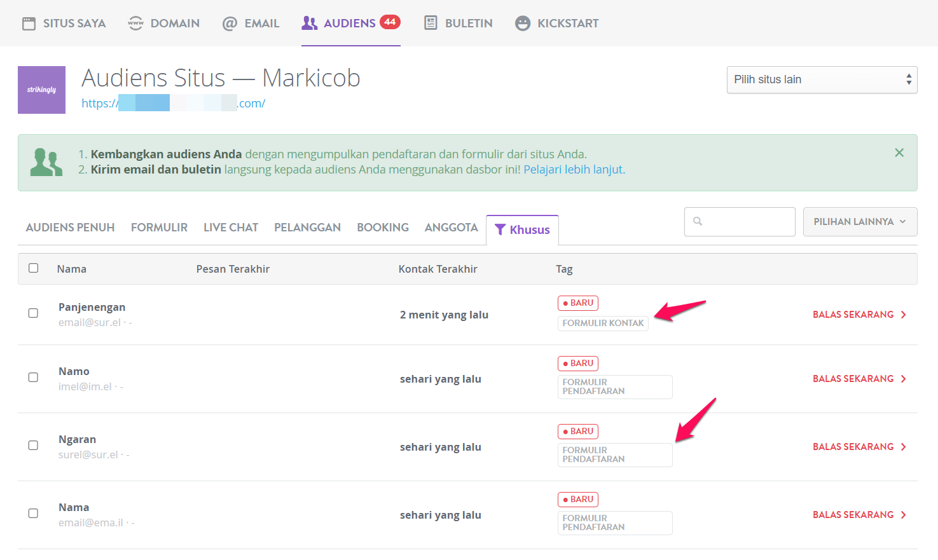Click Balas Sekarang for Nama
The image size is (938, 560).
click(860, 515)
